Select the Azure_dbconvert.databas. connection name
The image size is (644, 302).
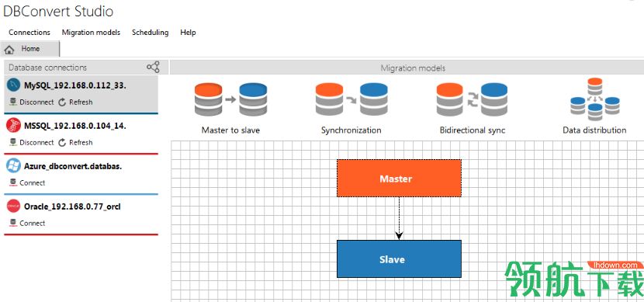(73, 166)
